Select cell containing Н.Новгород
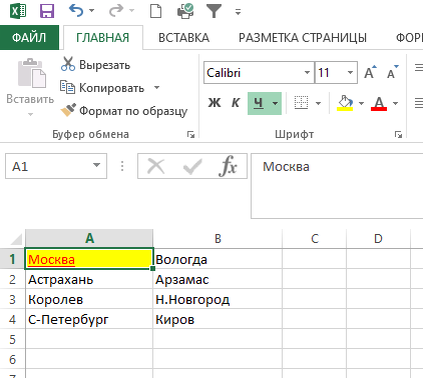423x378 pixels. 218,299
